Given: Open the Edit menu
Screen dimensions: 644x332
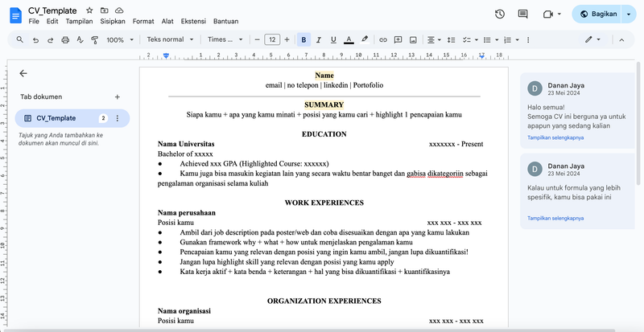Looking at the screenshot, I should pyautogui.click(x=52, y=22).
